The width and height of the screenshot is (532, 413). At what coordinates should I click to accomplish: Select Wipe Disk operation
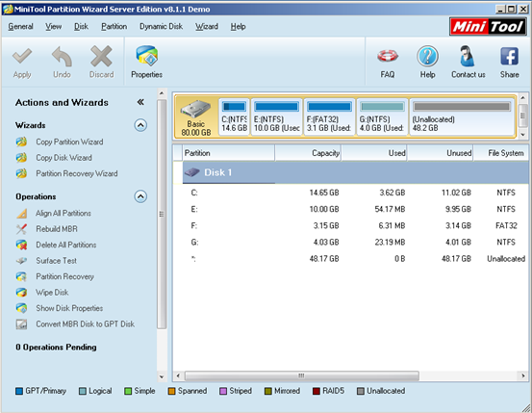pyautogui.click(x=52, y=292)
